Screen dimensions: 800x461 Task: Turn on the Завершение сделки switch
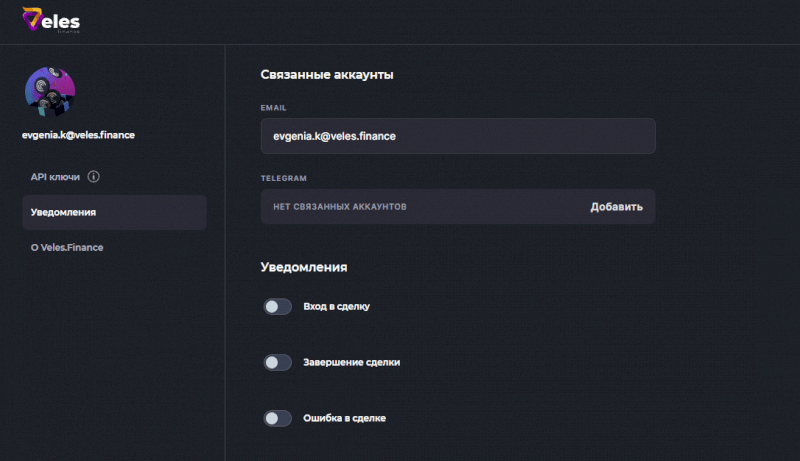tap(278, 363)
